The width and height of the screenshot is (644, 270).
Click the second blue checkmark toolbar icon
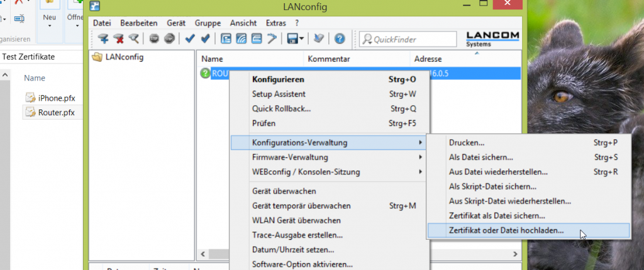206,39
